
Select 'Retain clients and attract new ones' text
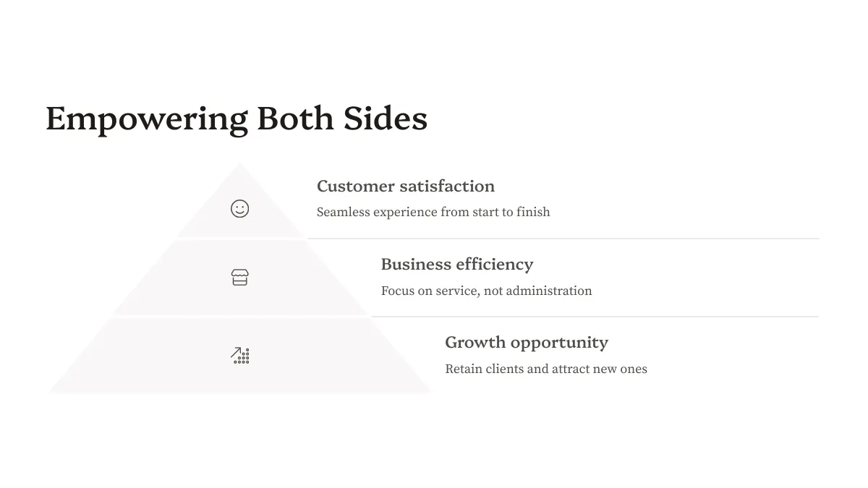546,369
